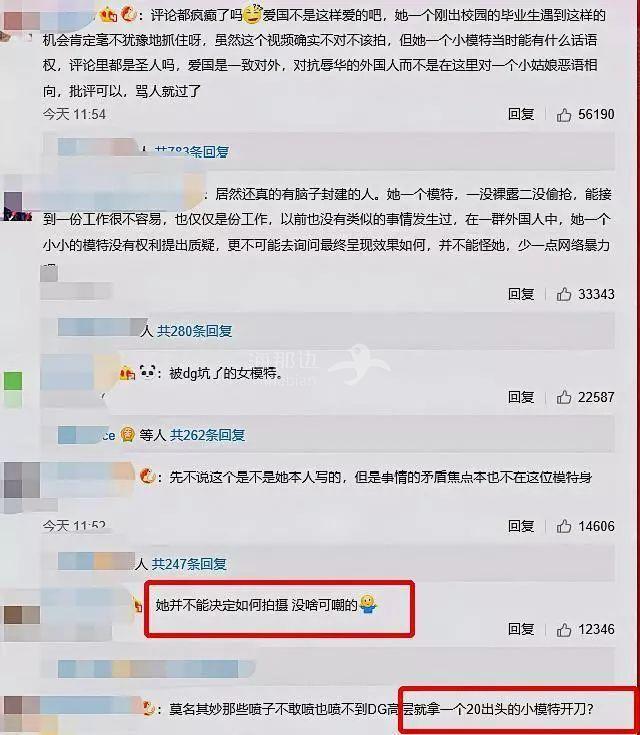This screenshot has width=640, height=735.
Task: Click thumbs-up icon beside 22587
Action: coord(564,397)
